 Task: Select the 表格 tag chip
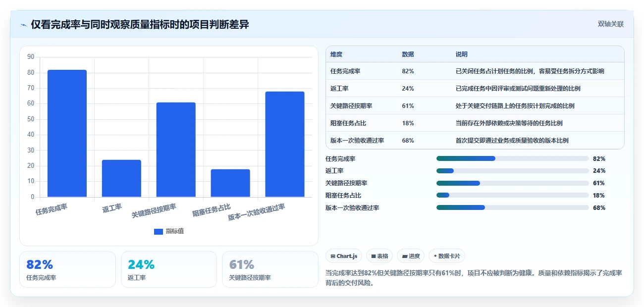pos(379,256)
